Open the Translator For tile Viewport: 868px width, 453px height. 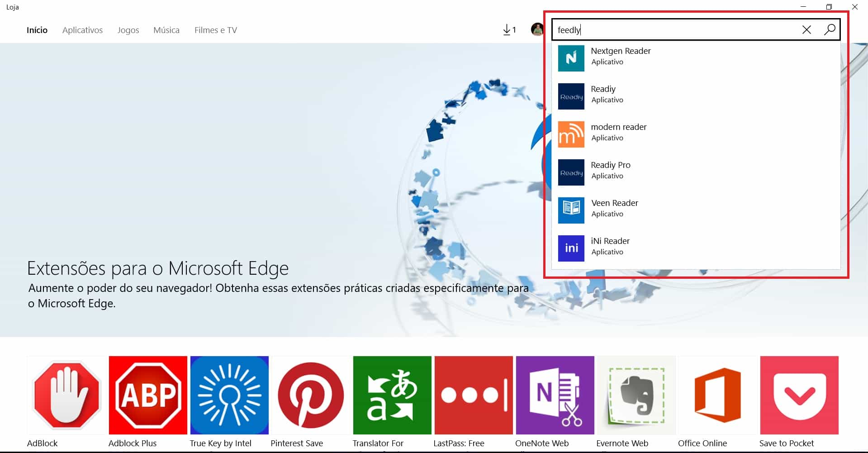click(392, 395)
